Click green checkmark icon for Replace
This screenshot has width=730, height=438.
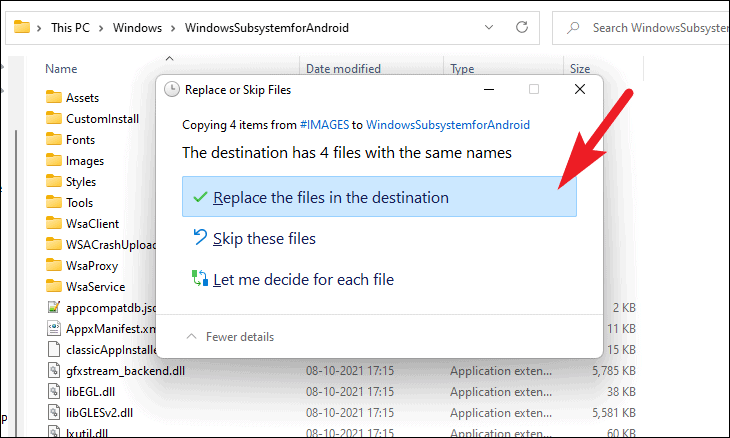[200, 197]
